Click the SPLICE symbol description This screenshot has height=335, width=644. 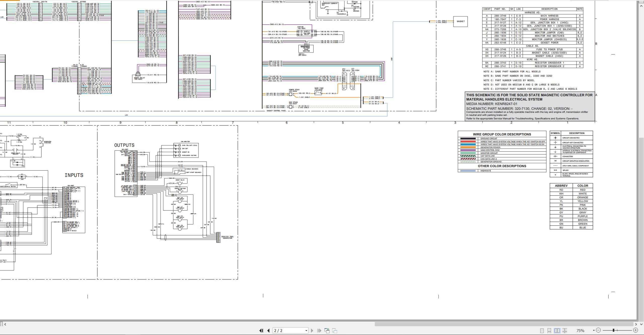566,170
